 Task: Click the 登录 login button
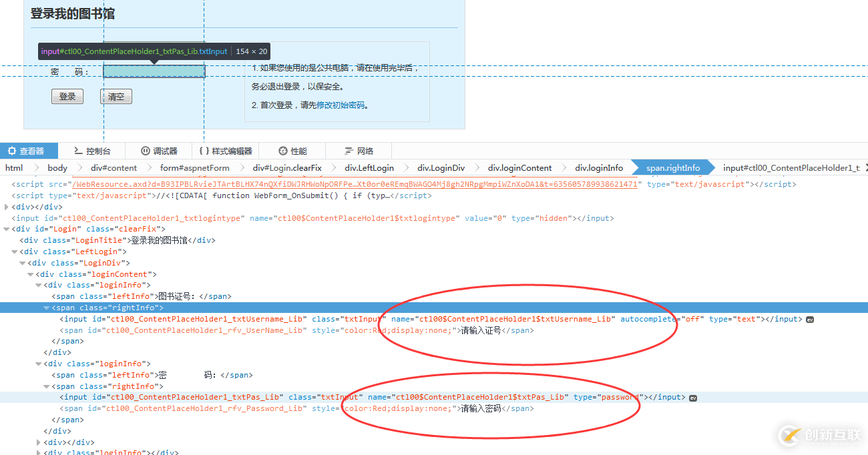(67, 96)
